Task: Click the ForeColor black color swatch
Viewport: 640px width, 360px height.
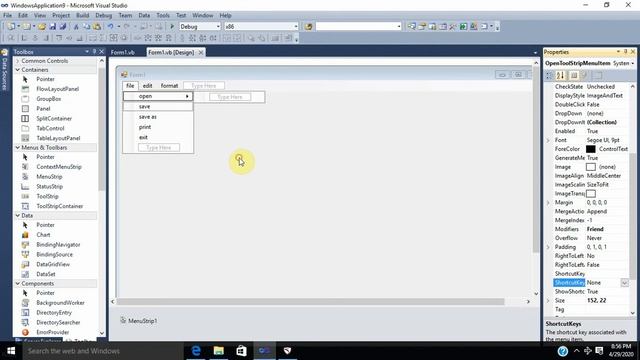Action: [591, 149]
